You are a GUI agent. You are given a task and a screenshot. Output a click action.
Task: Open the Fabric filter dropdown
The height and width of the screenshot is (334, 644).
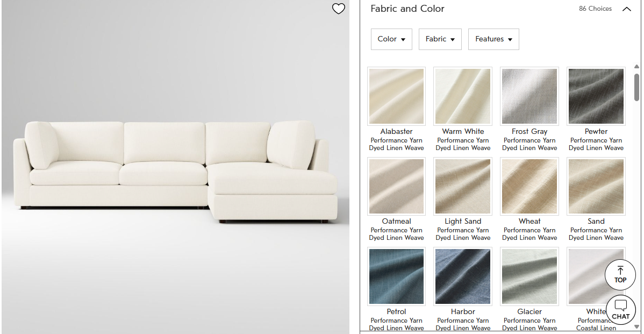click(x=440, y=39)
